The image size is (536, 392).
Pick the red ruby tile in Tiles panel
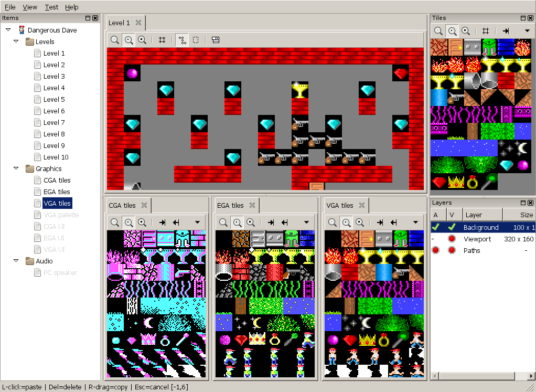coord(439,182)
